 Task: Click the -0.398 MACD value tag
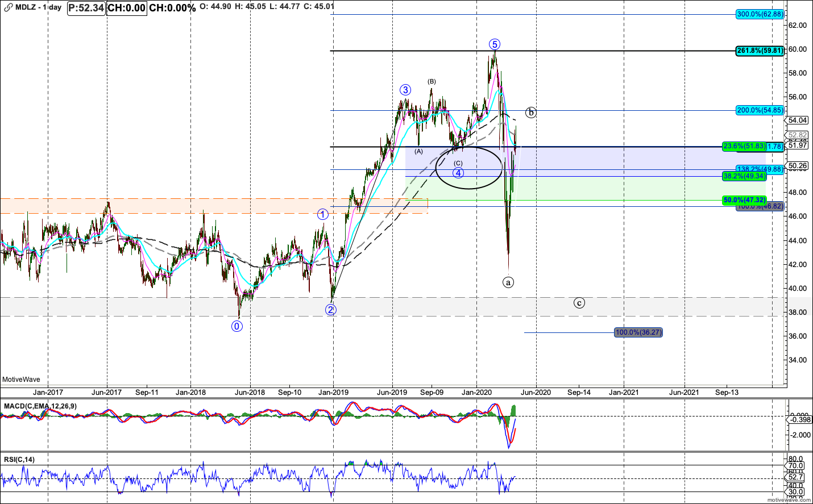click(x=800, y=420)
